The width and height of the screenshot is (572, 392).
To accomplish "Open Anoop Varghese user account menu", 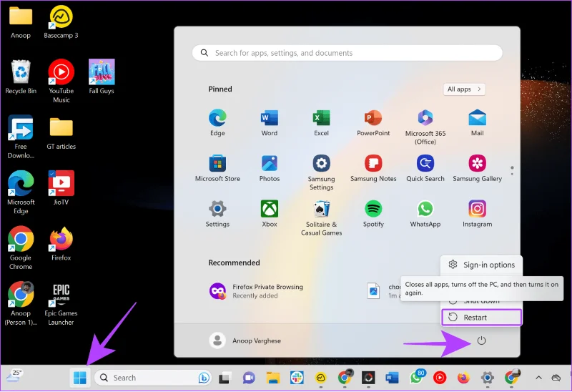I will 245,340.
